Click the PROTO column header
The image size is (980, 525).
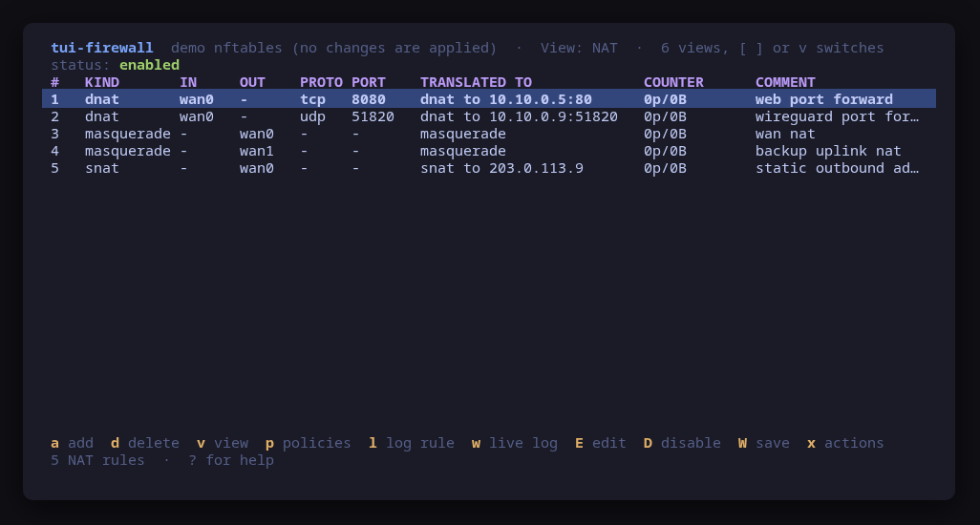(x=321, y=82)
